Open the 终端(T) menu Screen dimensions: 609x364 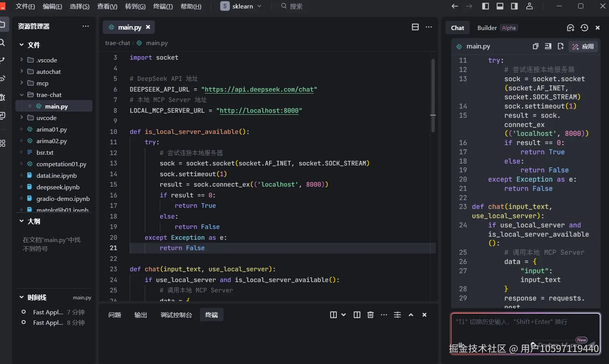[x=163, y=7]
